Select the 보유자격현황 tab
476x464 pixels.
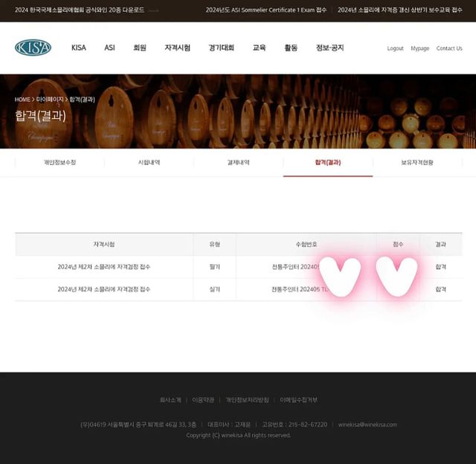click(x=417, y=162)
